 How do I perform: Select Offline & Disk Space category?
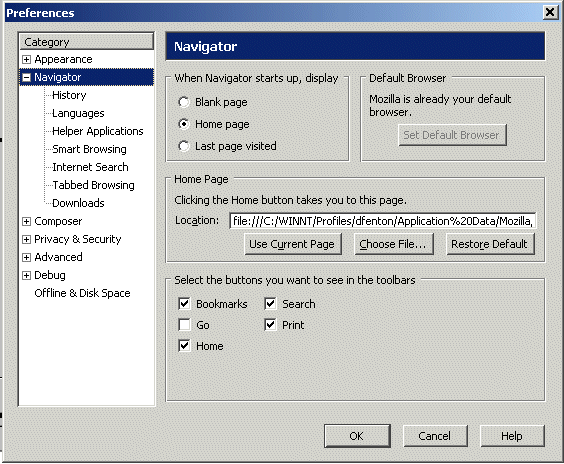pyautogui.click(x=82, y=293)
